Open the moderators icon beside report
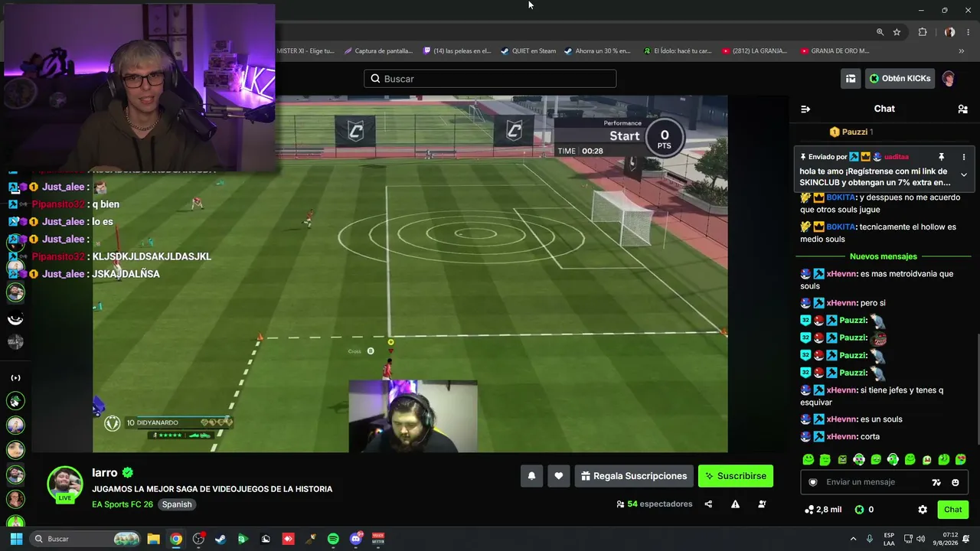This screenshot has width=980, height=551. click(x=762, y=504)
